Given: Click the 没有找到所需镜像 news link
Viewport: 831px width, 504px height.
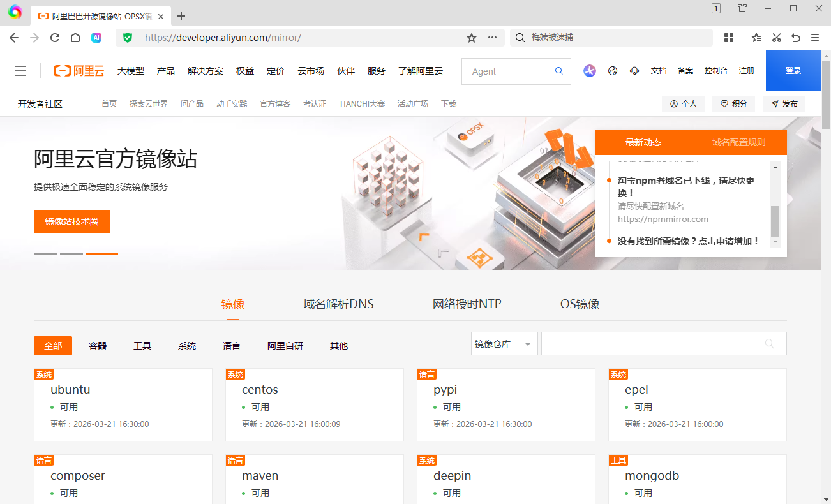Looking at the screenshot, I should pyautogui.click(x=689, y=241).
